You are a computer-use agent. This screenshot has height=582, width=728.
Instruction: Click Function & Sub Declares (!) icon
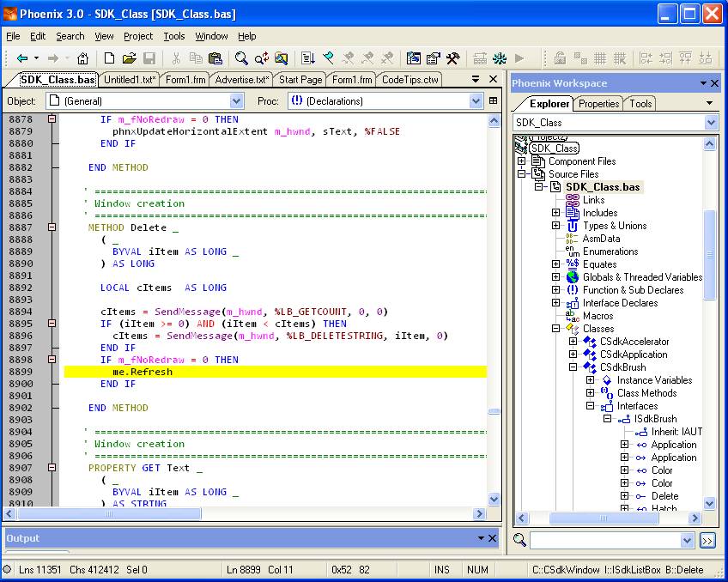573,290
